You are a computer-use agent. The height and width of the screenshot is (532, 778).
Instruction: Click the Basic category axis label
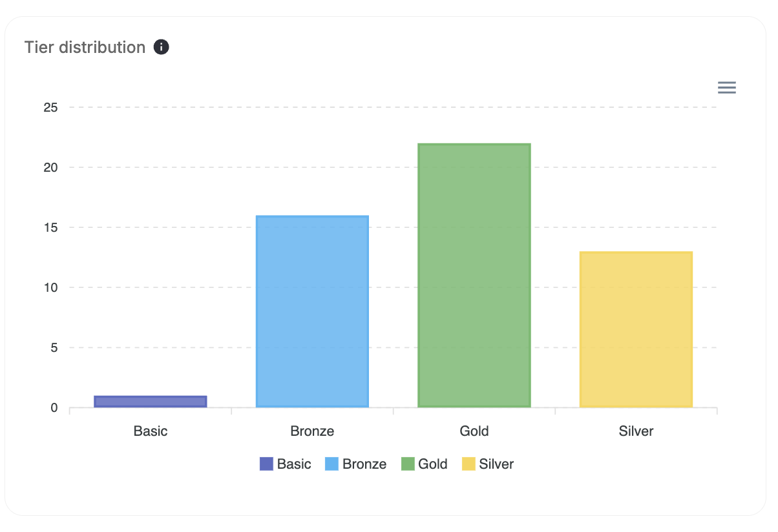click(151, 431)
